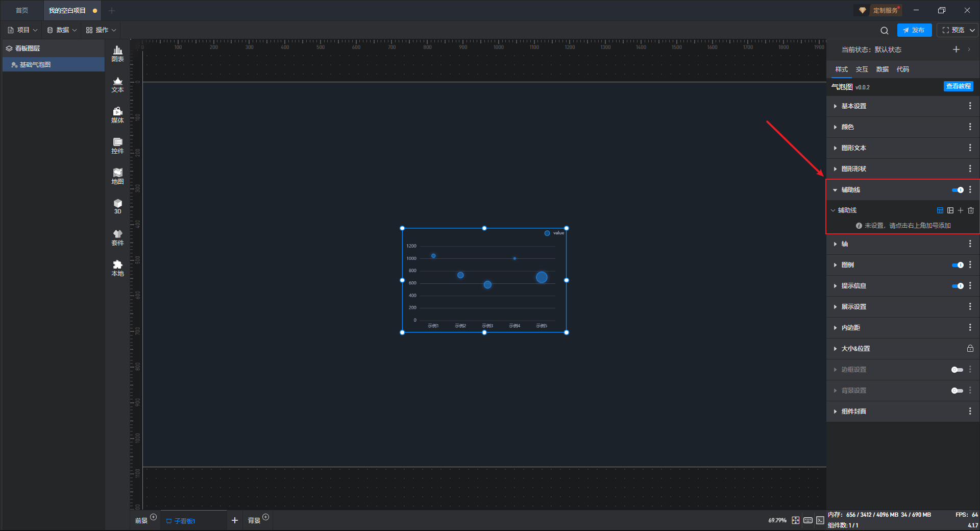980x531 pixels.
Task: Open the 地图 map components panel
Action: (117, 176)
